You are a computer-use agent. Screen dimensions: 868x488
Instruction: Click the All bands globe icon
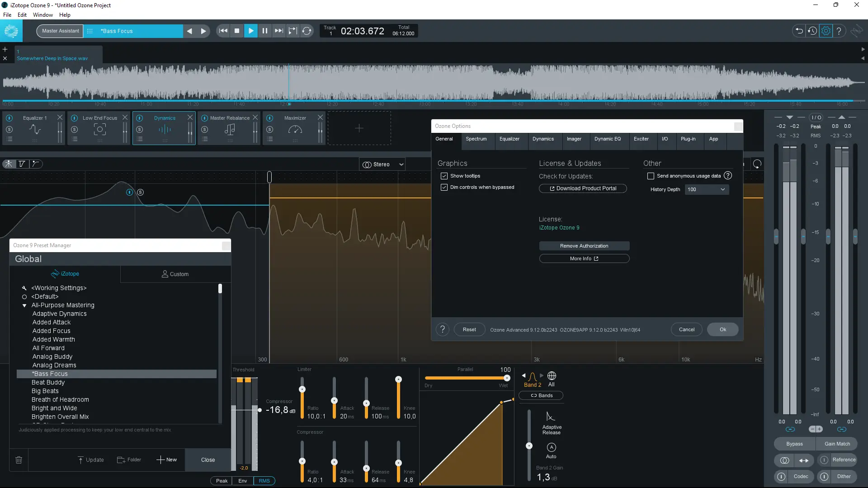coord(552,376)
